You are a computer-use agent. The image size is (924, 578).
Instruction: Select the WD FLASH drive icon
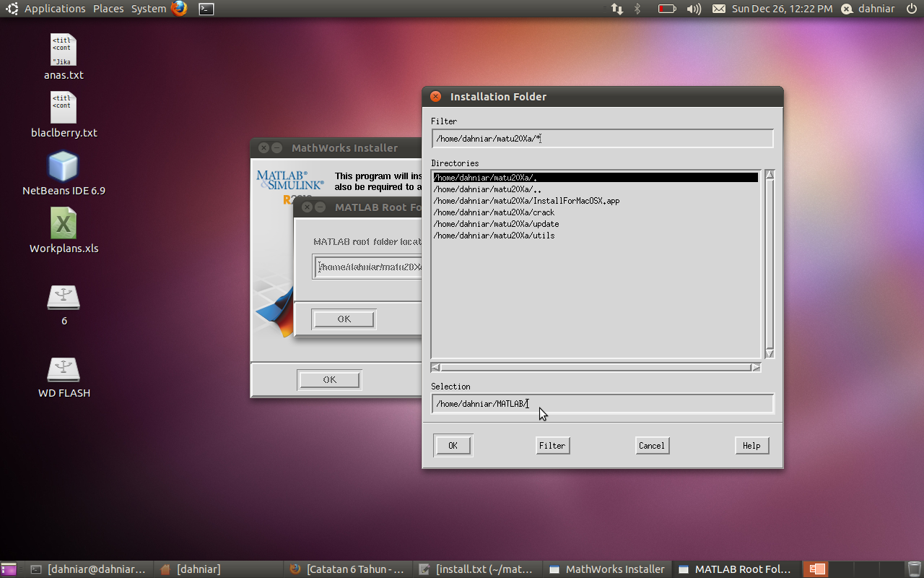[x=64, y=376]
